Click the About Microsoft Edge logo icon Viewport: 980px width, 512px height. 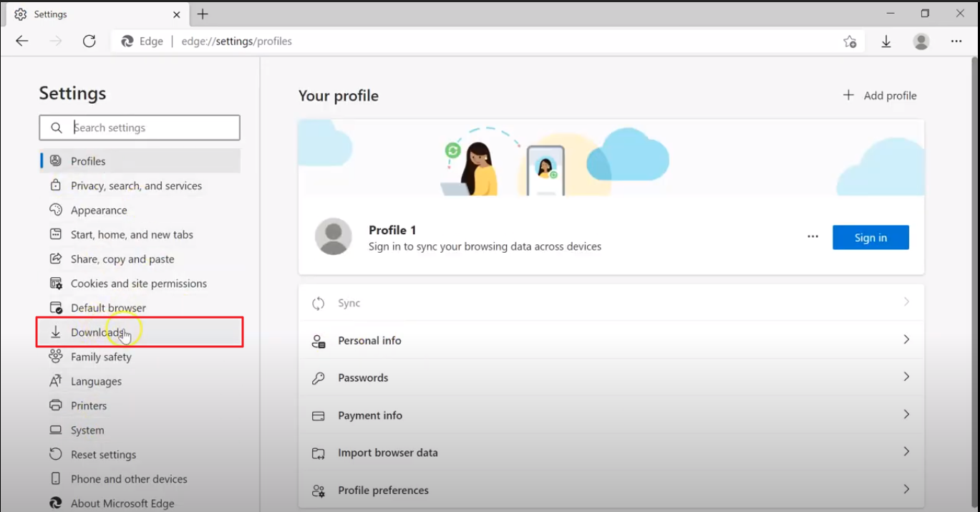click(56, 503)
